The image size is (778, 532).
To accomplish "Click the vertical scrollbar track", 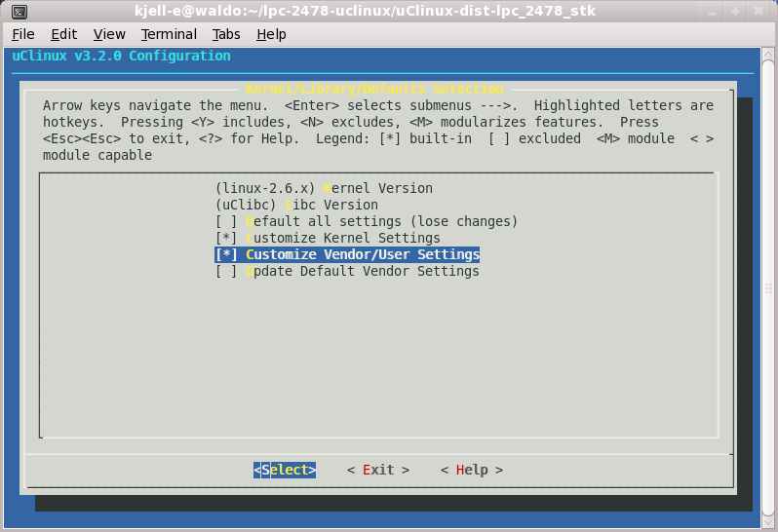I will 768,288.
